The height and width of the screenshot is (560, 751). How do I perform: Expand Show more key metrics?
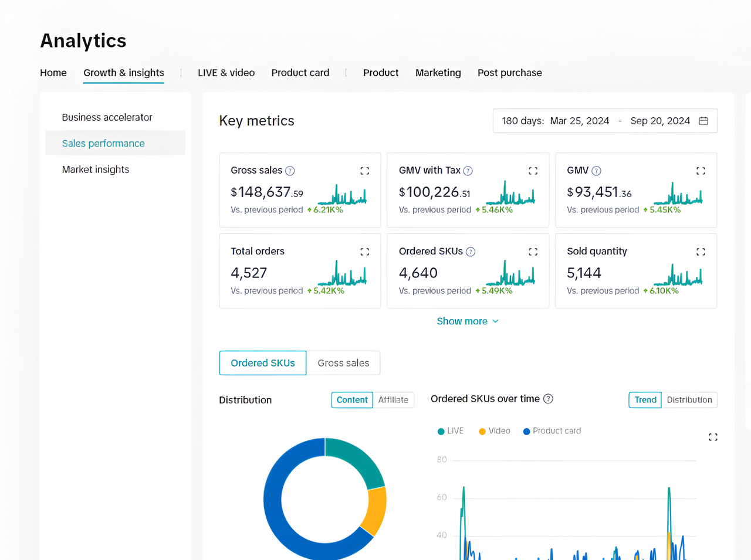[468, 321]
